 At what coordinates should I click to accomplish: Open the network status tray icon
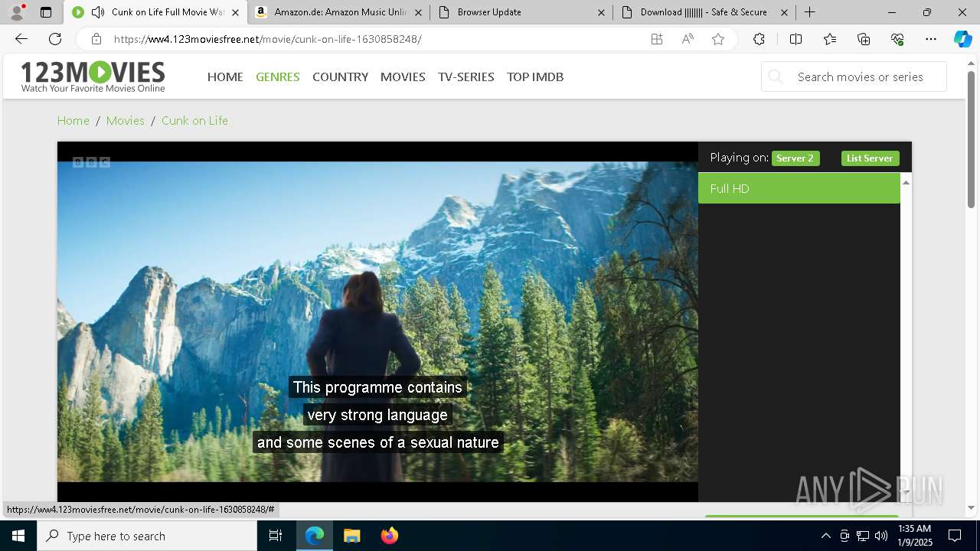[x=863, y=536]
